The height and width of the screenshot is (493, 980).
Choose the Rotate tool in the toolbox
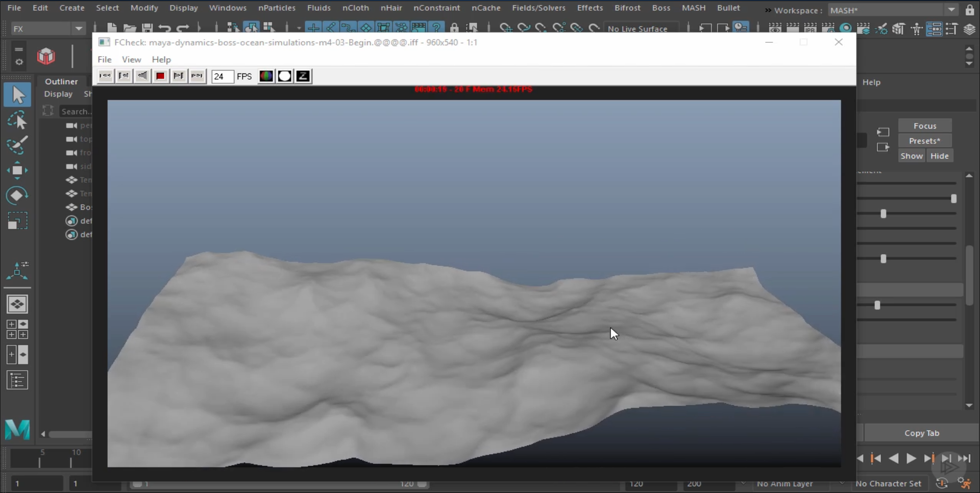click(x=17, y=195)
